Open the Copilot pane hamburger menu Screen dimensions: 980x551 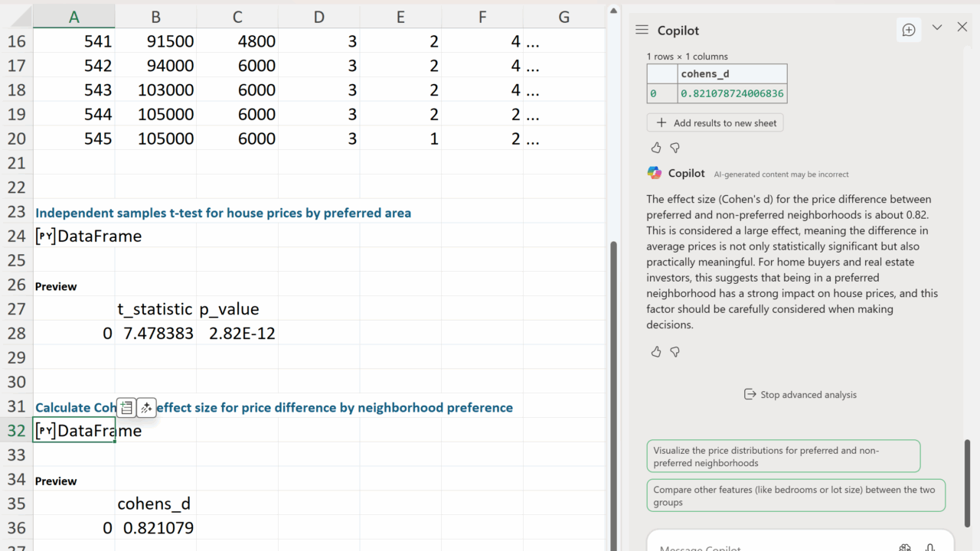pyautogui.click(x=642, y=30)
